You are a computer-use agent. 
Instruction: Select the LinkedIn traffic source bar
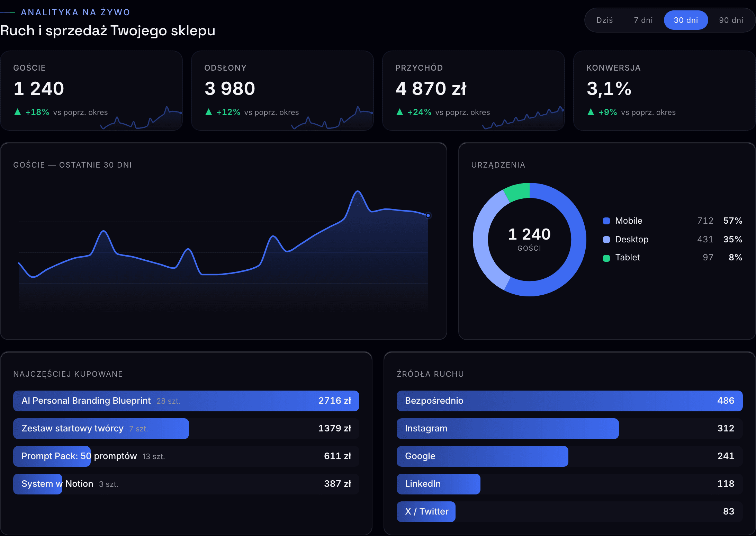point(570,484)
